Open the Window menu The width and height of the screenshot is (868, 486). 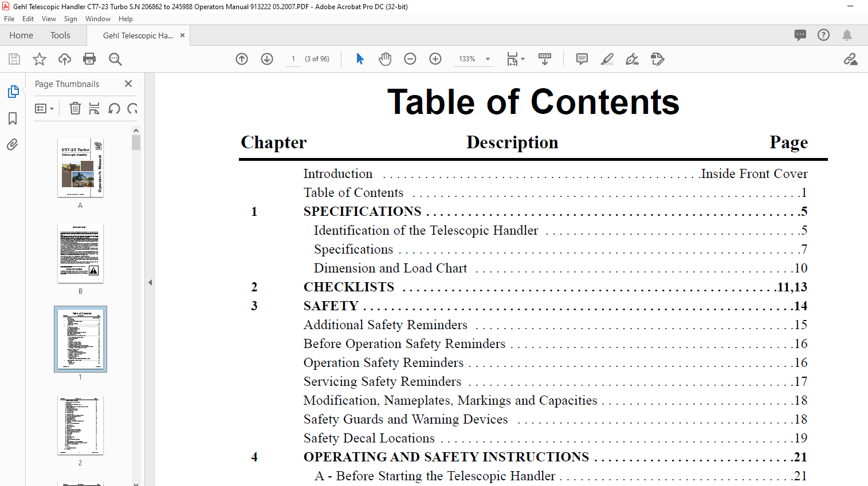click(x=98, y=19)
